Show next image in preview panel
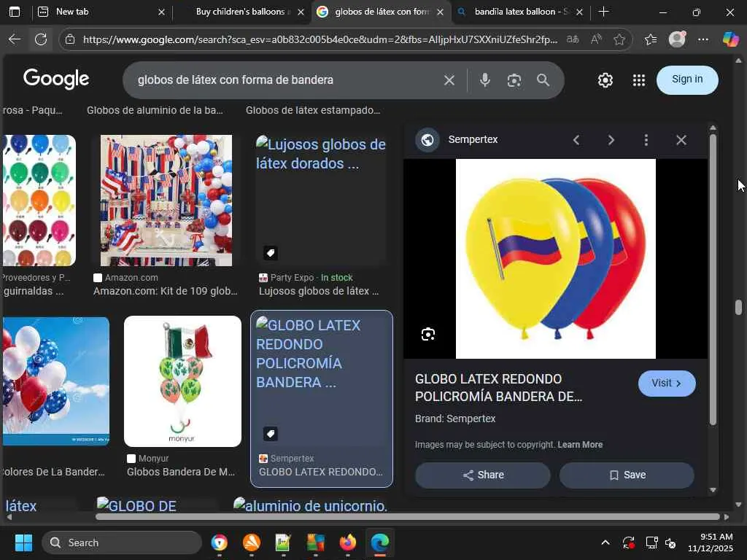The image size is (747, 560). pyautogui.click(x=611, y=140)
